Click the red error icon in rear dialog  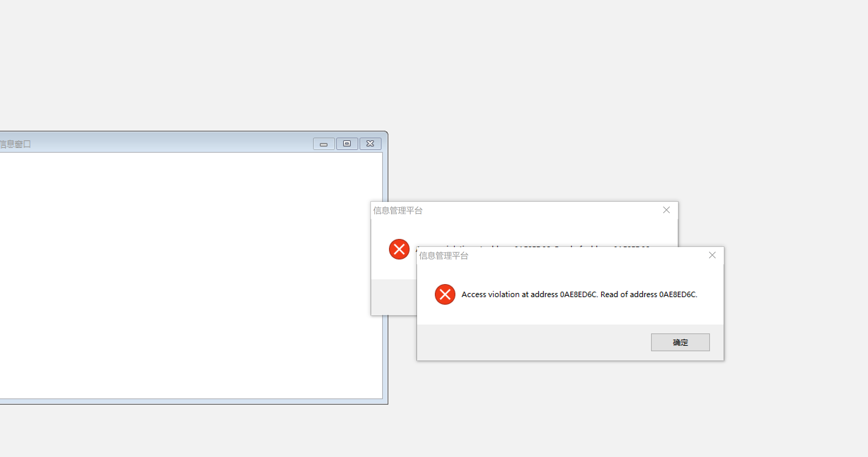[x=399, y=249]
